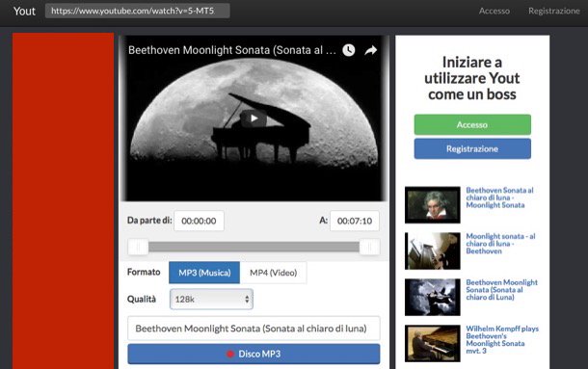This screenshot has height=369, width=588.
Task: Open Accesso link in top navigation
Action: [x=494, y=11]
